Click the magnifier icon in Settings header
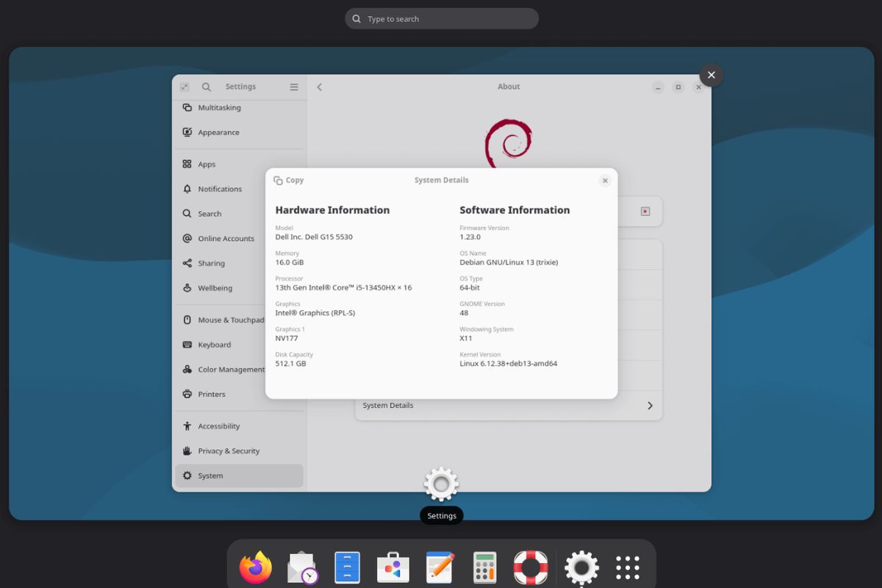 coord(207,87)
